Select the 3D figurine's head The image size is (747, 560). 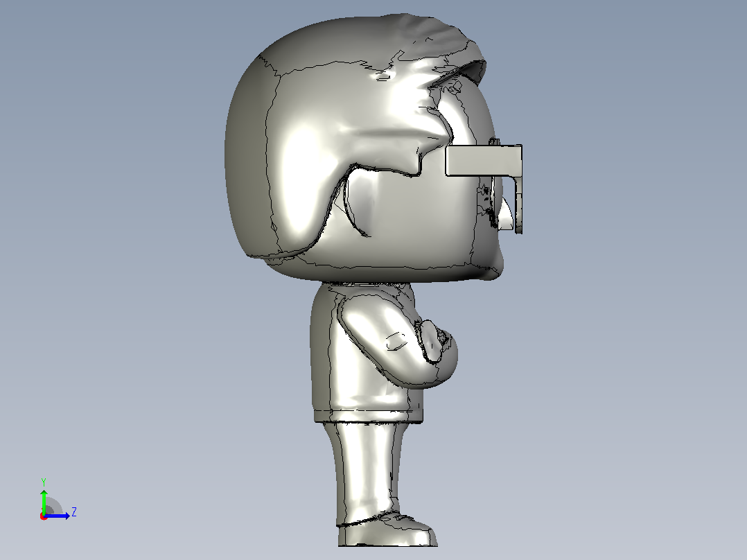pyautogui.click(x=364, y=149)
